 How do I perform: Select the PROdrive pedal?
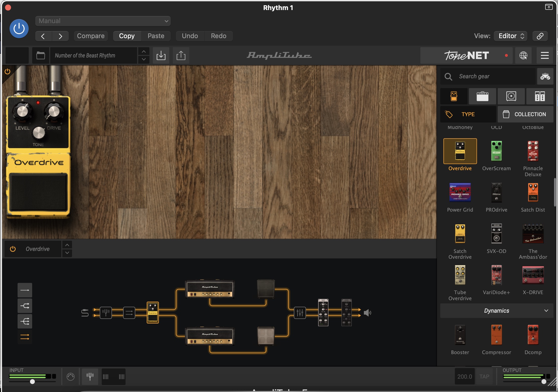tap(496, 193)
